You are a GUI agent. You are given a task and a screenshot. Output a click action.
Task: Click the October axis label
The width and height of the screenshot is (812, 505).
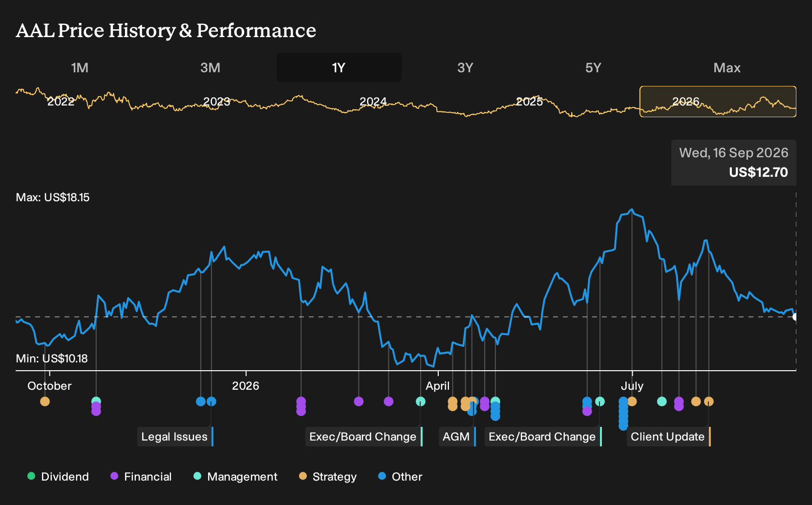pyautogui.click(x=49, y=386)
